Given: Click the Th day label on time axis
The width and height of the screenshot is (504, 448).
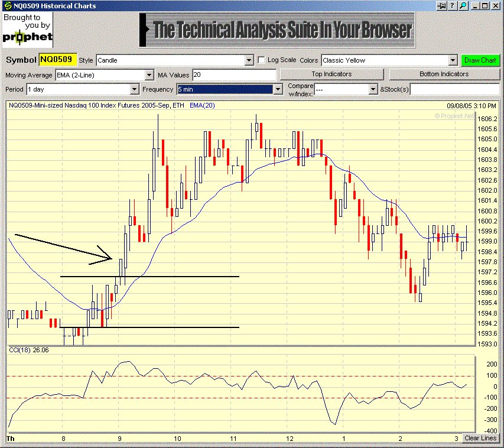Looking at the screenshot, I should point(10,439).
